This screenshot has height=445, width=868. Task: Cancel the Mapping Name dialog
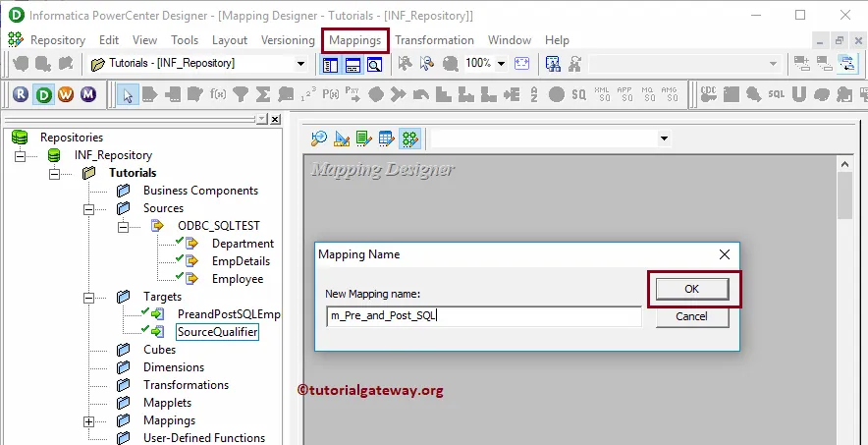pyautogui.click(x=692, y=316)
